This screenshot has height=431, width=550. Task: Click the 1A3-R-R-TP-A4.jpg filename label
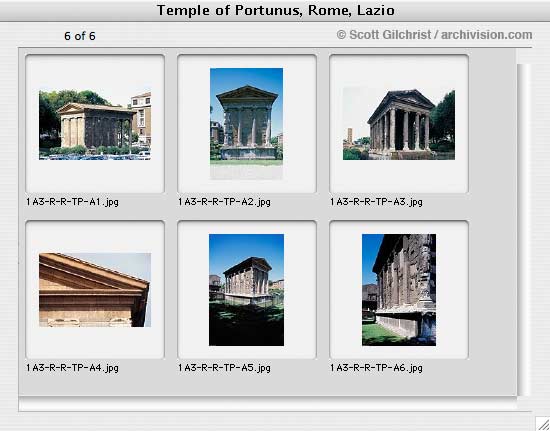point(72,368)
